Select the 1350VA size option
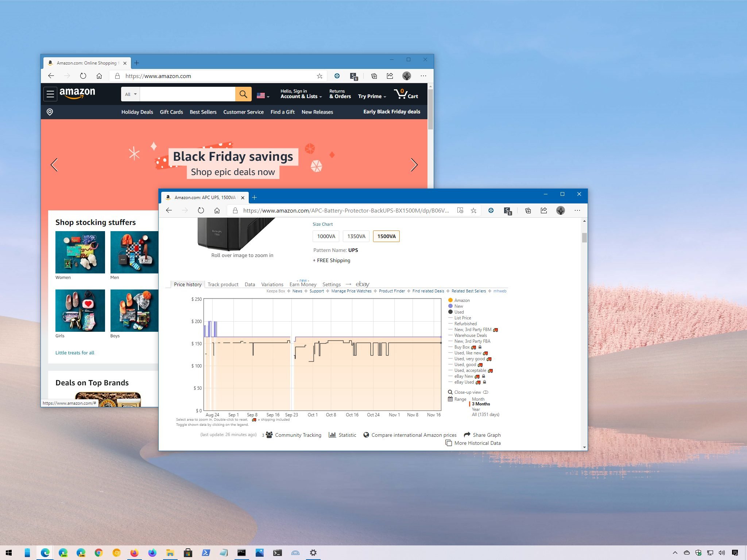Viewport: 747px width, 560px height. [356, 236]
